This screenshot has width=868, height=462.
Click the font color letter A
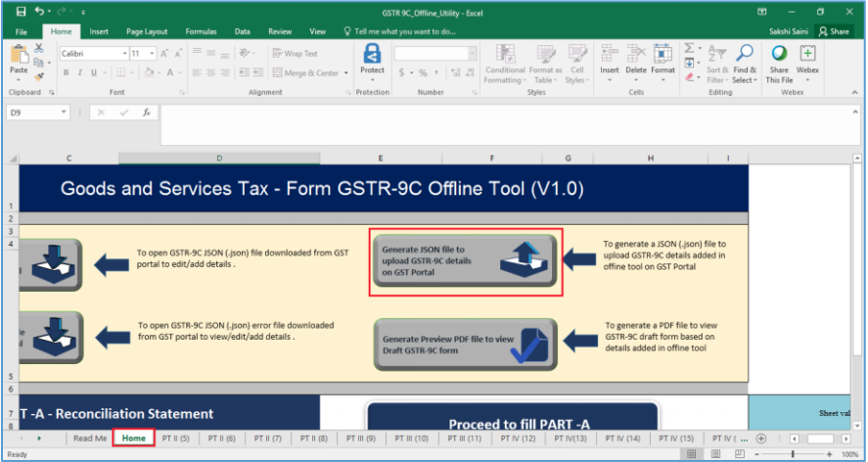(x=170, y=72)
